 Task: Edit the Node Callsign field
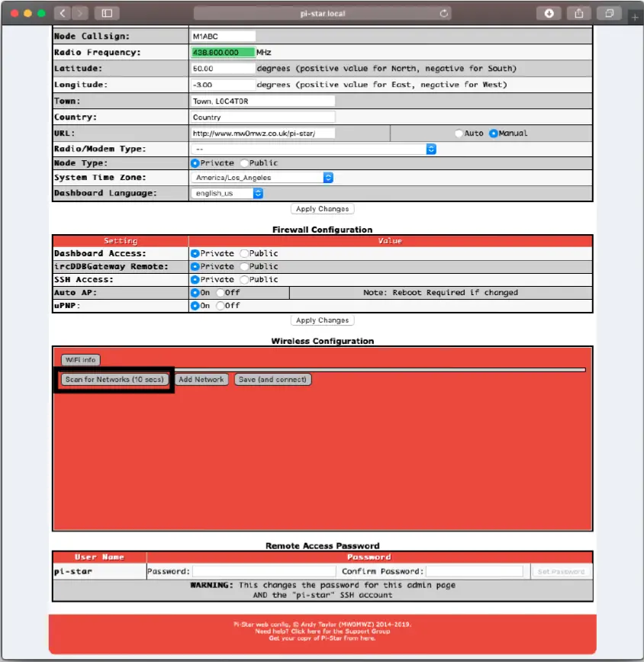pos(223,37)
